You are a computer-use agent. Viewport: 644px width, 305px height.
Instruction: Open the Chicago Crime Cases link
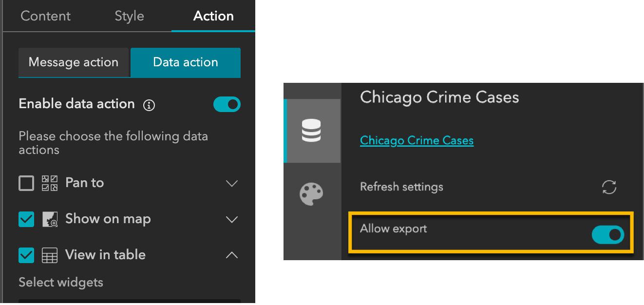pos(417,140)
